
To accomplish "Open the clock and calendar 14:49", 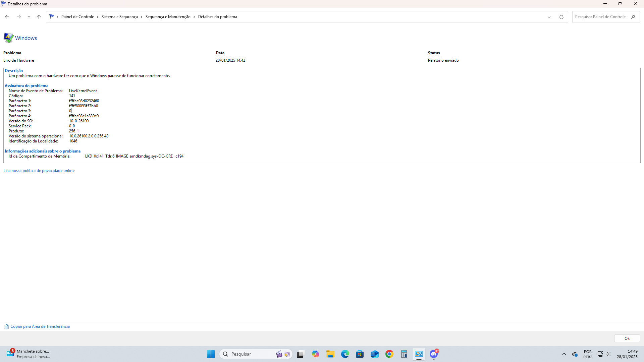I will coord(627,354).
